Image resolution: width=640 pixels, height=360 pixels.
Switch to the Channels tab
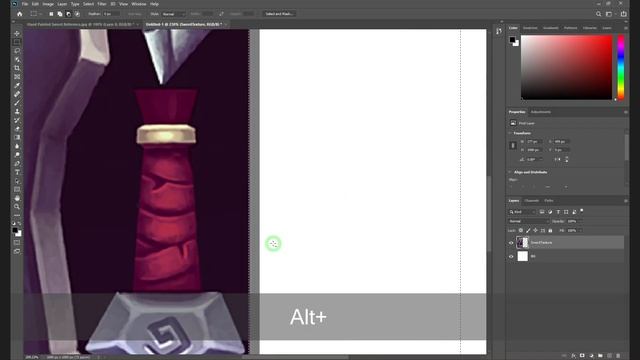(x=531, y=201)
